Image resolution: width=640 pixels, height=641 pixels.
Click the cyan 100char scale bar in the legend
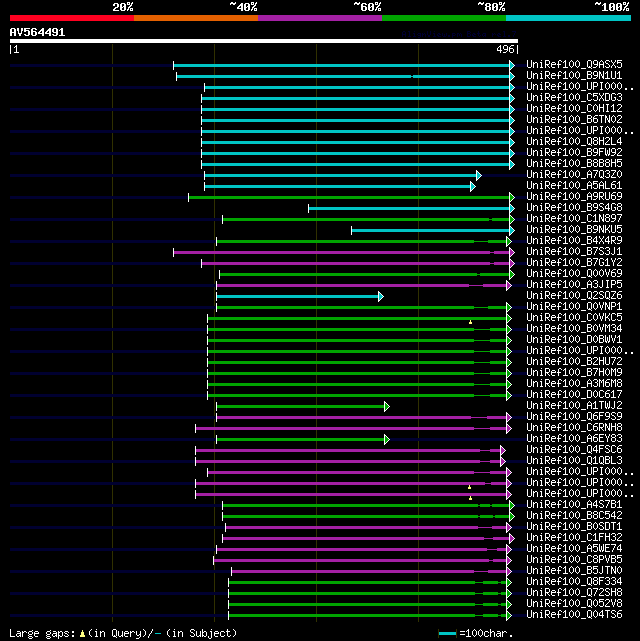point(448,634)
